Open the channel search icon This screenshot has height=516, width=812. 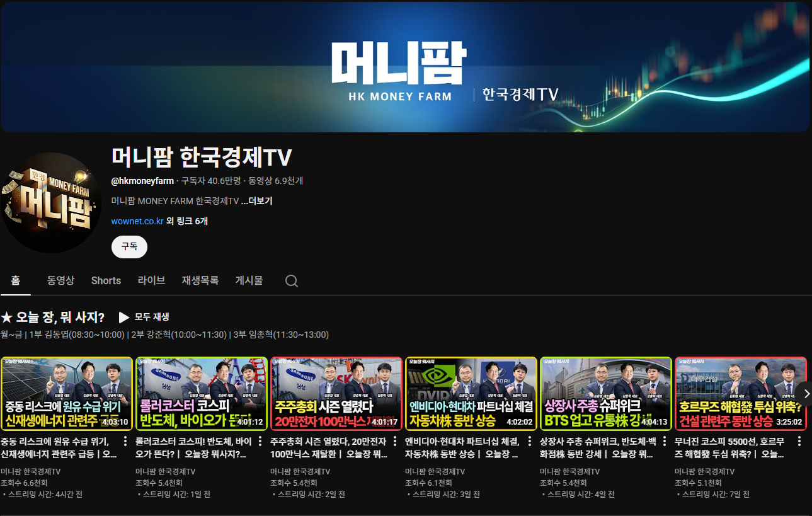click(x=291, y=280)
